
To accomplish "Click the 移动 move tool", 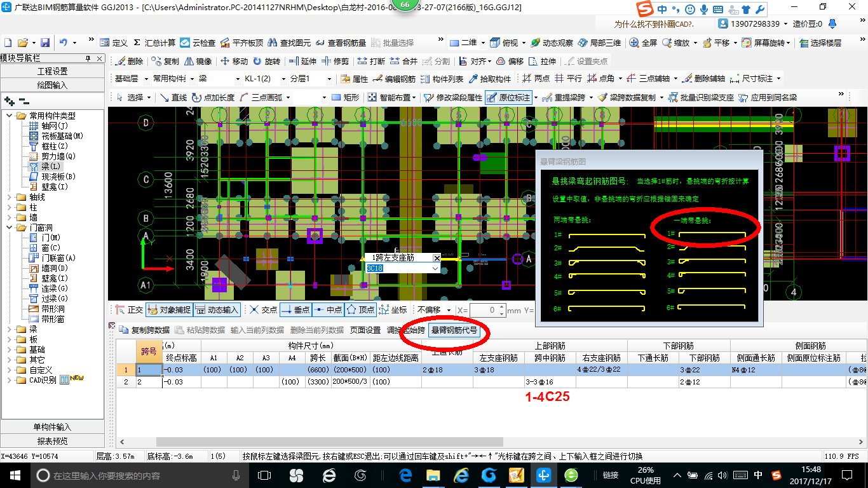I will [x=234, y=61].
